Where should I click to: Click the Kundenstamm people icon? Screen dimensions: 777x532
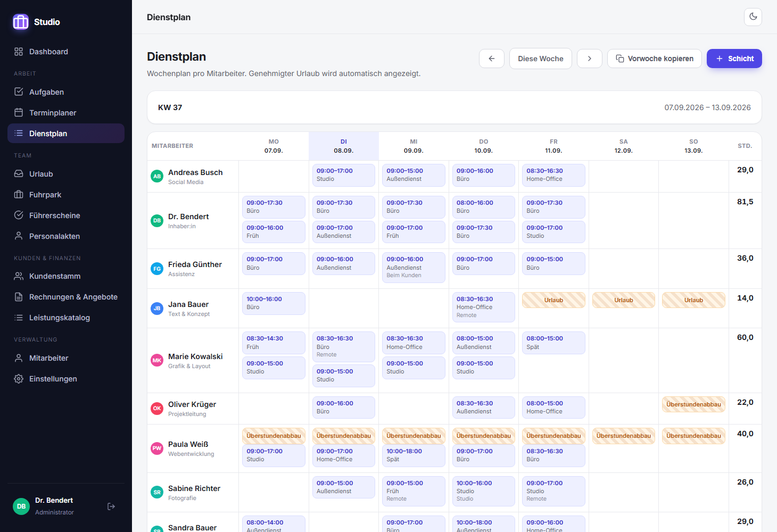pos(19,276)
